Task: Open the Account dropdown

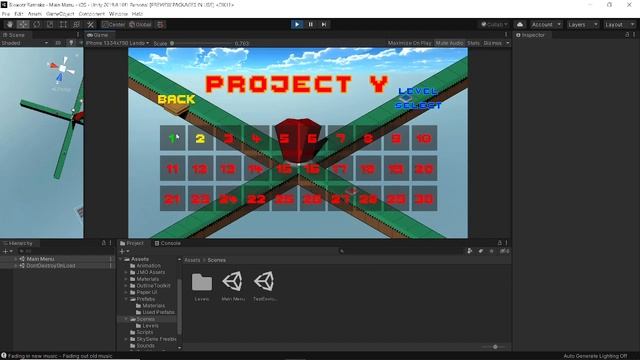Action: coord(546,24)
